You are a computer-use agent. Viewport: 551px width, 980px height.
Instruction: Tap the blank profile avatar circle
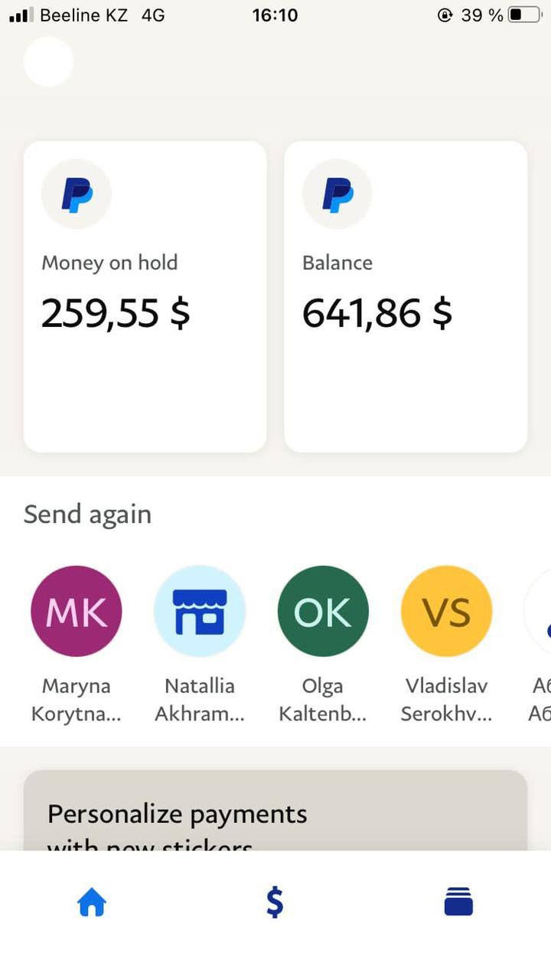[x=48, y=61]
